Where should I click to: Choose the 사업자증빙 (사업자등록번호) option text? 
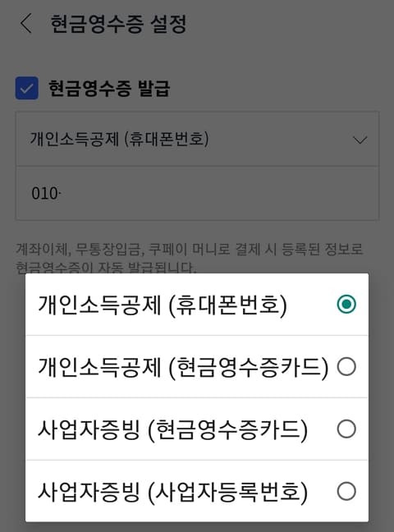tap(172, 492)
